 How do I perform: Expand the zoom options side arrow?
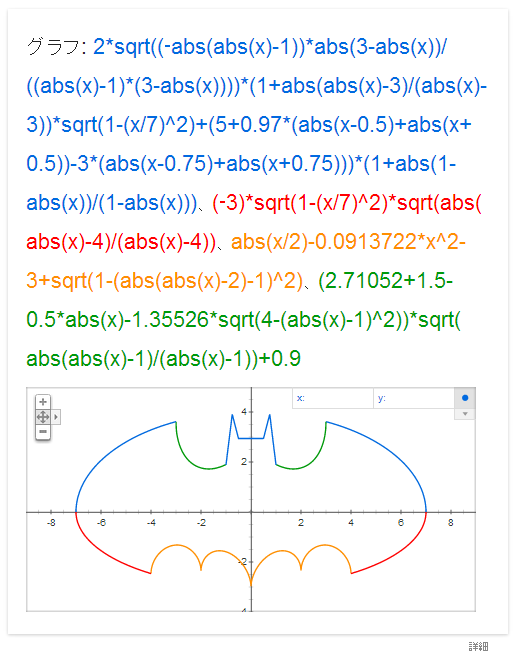[56, 417]
